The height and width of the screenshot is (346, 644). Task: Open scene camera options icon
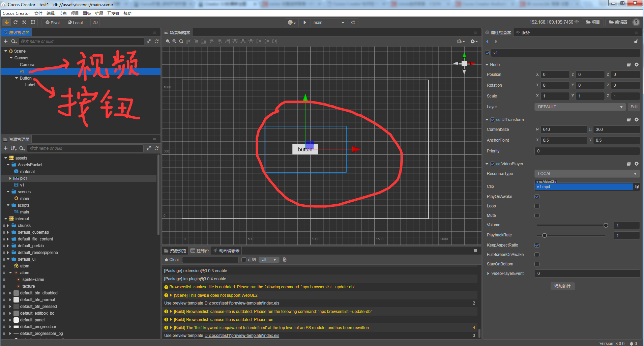point(461,41)
